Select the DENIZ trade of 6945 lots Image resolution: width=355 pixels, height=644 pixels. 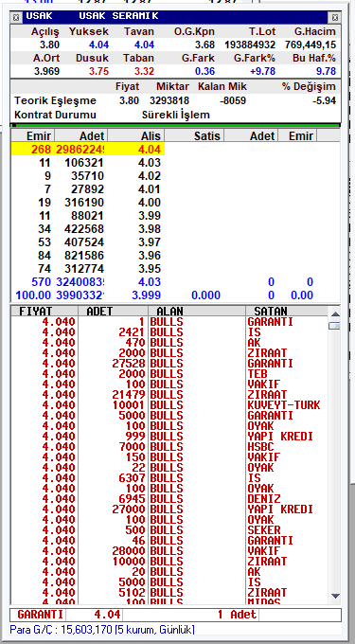[169, 499]
